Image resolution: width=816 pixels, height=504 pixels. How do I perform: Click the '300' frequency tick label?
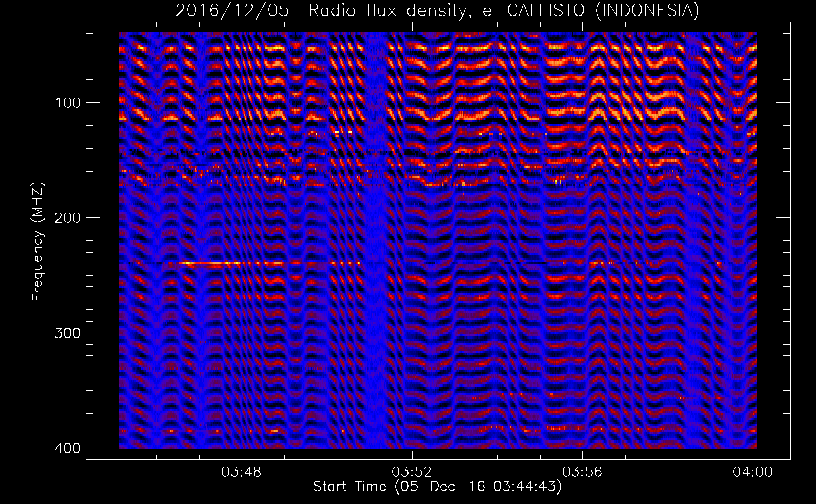pos(68,333)
